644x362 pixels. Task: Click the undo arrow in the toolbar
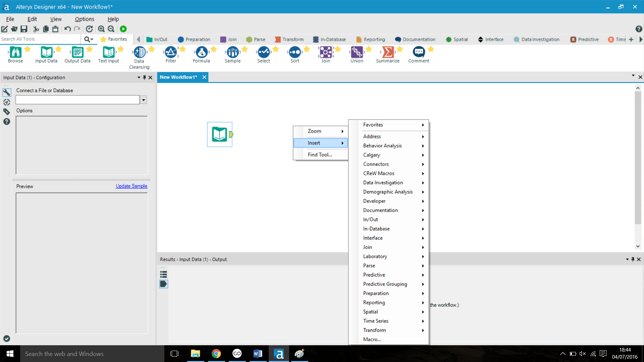(x=67, y=29)
